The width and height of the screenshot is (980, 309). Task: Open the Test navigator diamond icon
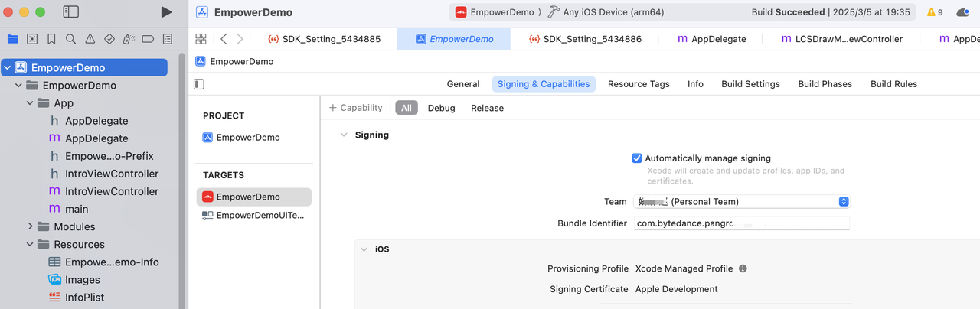pos(109,39)
